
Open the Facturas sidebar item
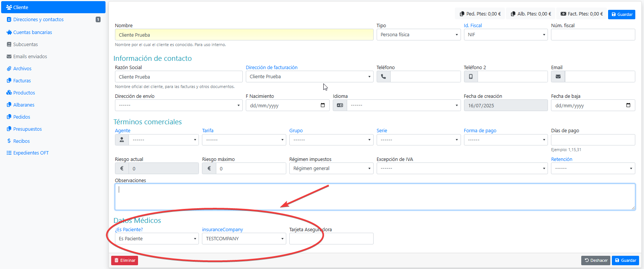tap(22, 81)
